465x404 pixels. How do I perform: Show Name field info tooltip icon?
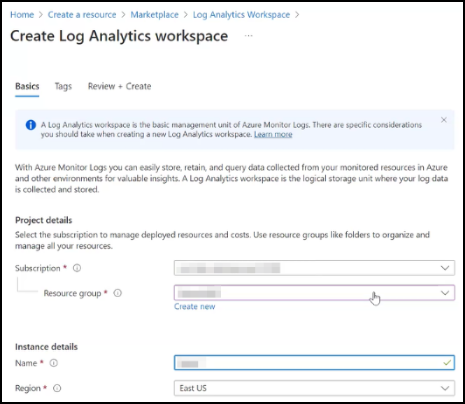point(54,363)
